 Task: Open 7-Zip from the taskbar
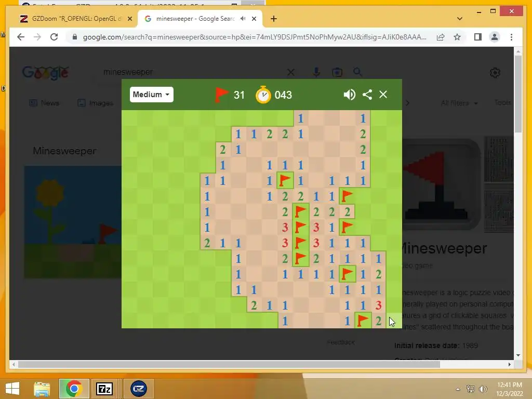104,389
